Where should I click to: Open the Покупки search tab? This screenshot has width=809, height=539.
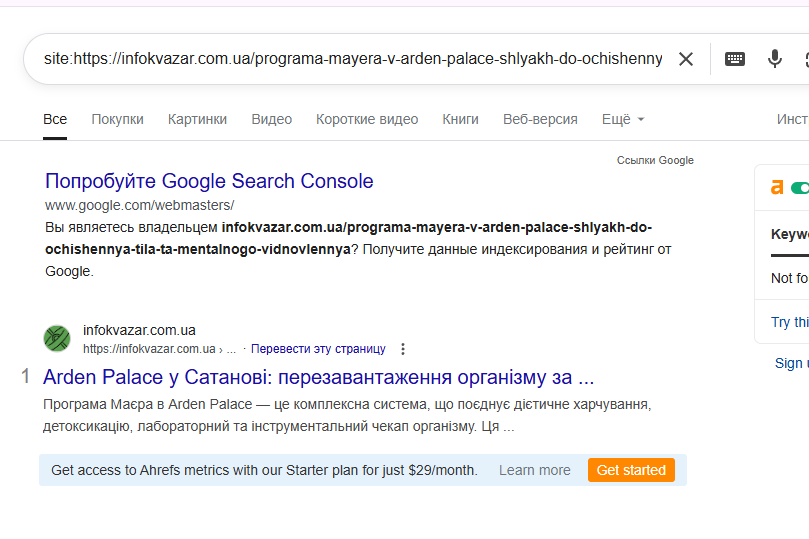click(x=117, y=119)
